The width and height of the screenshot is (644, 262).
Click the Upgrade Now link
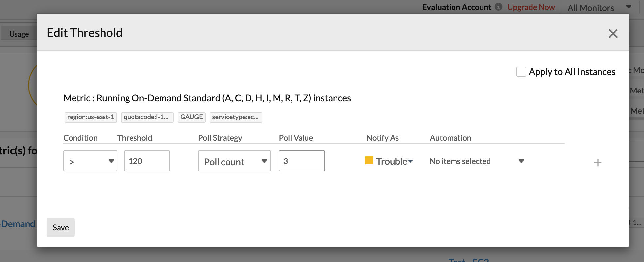tap(531, 7)
